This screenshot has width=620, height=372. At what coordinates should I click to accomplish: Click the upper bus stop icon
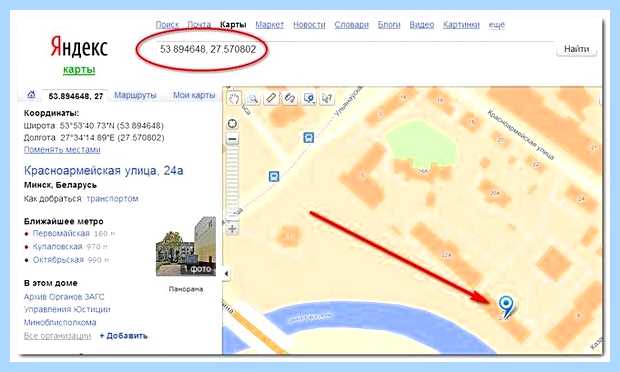point(308,138)
